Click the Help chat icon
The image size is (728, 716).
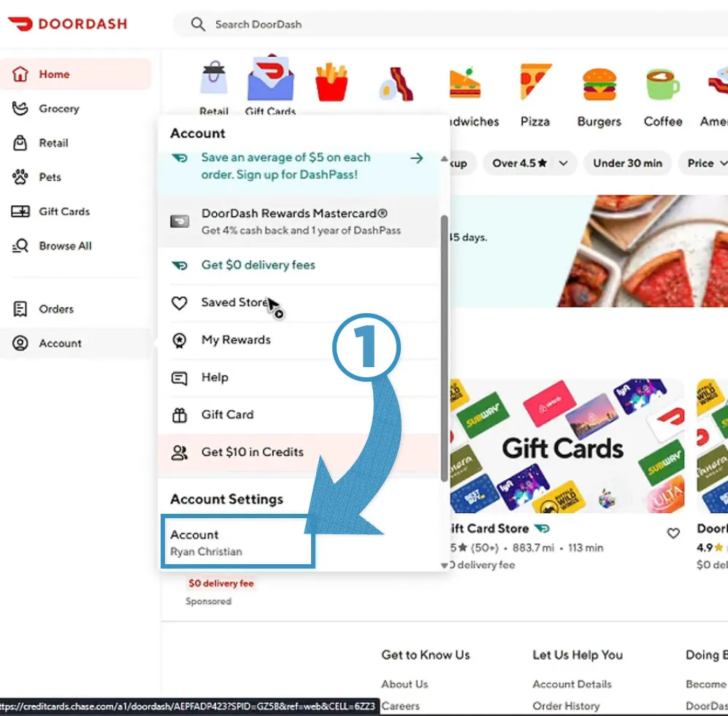point(179,378)
